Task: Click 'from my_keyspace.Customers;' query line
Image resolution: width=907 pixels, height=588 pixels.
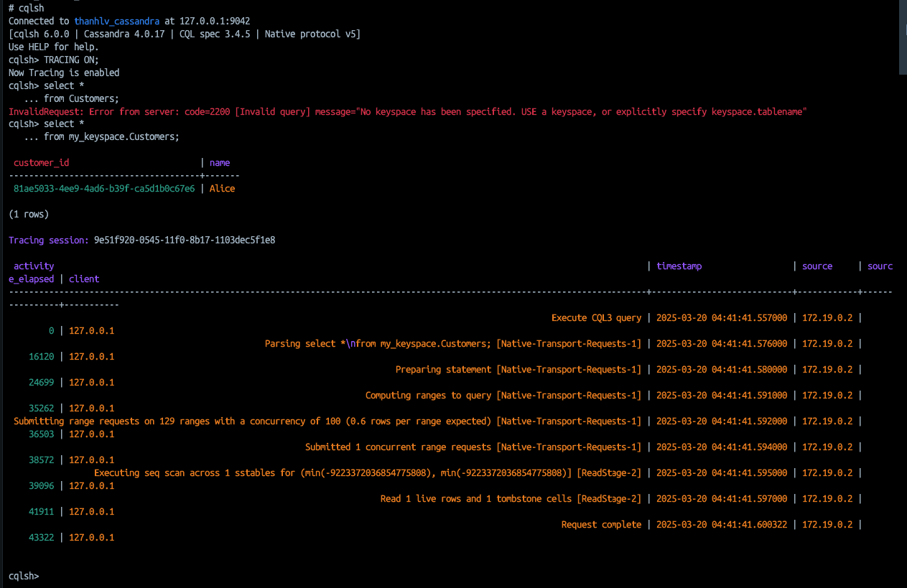Action: pyautogui.click(x=111, y=138)
